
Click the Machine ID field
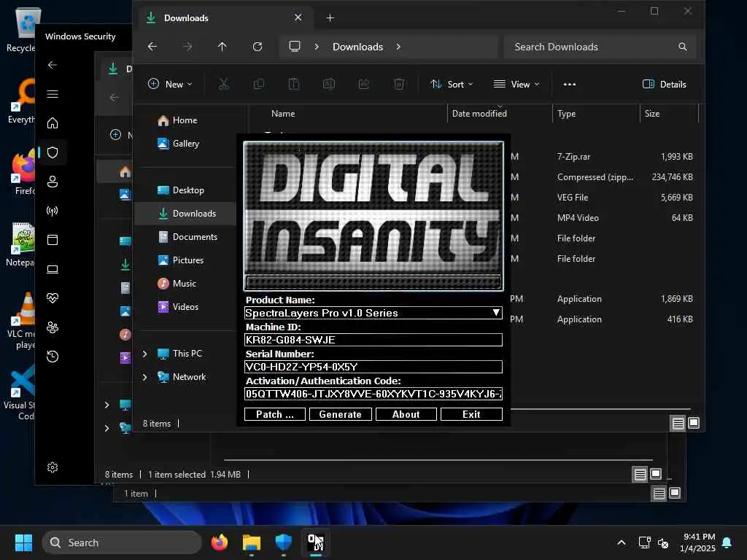pos(373,340)
